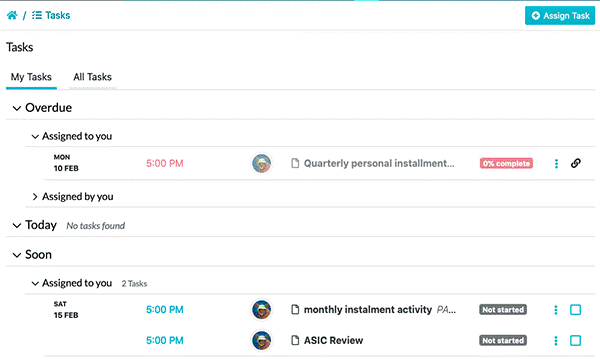
Task: Click avatar on ASIC Review row
Action: click(x=262, y=341)
